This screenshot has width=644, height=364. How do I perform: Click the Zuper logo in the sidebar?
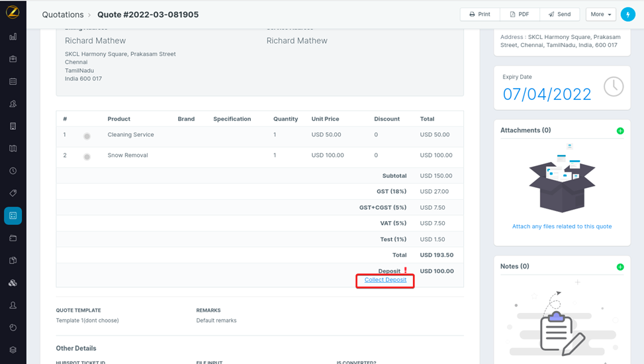[x=13, y=12]
